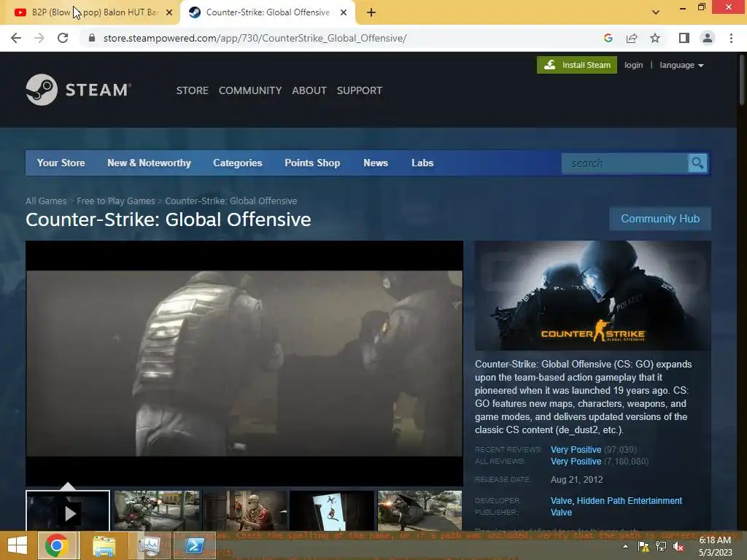The height and width of the screenshot is (560, 747).
Task: Open the News tab
Action: pos(376,163)
